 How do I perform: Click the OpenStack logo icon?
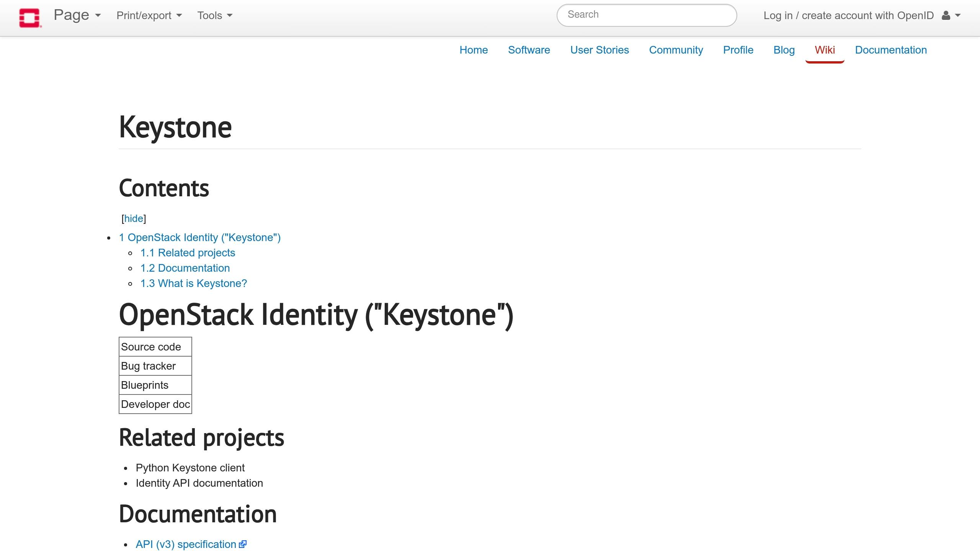click(x=30, y=18)
